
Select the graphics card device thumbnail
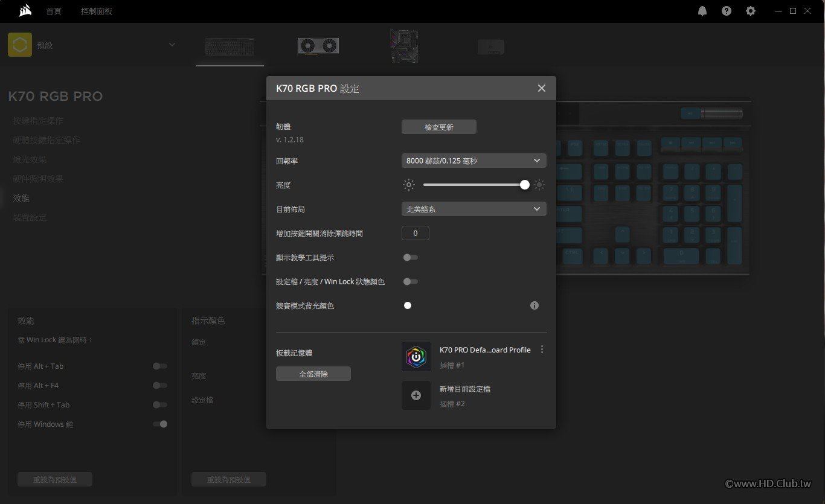(318, 46)
